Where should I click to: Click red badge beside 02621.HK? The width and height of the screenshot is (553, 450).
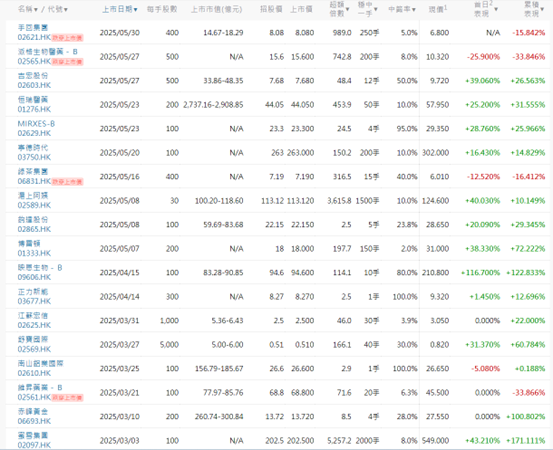tap(67, 38)
